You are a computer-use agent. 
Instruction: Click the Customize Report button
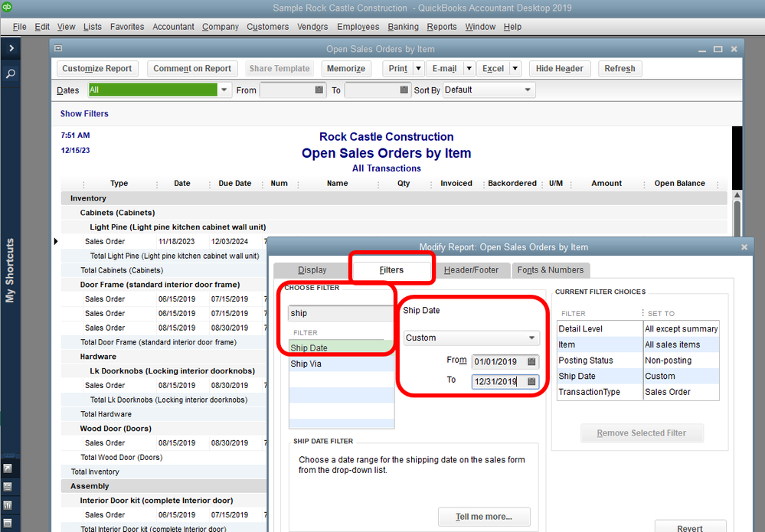point(97,69)
